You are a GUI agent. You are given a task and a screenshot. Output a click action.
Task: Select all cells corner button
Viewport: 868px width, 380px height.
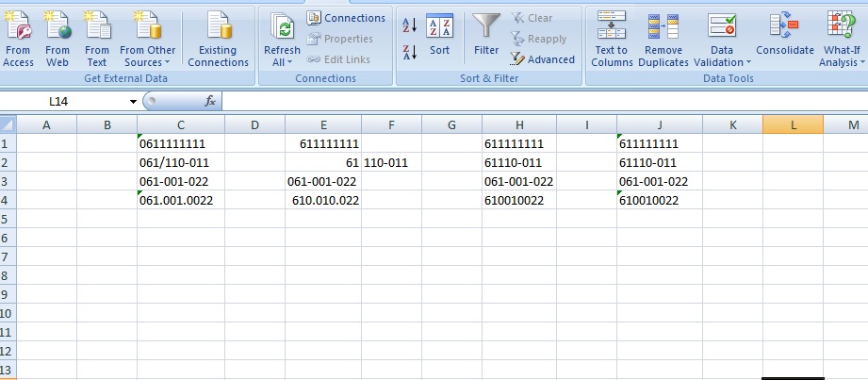[8, 124]
